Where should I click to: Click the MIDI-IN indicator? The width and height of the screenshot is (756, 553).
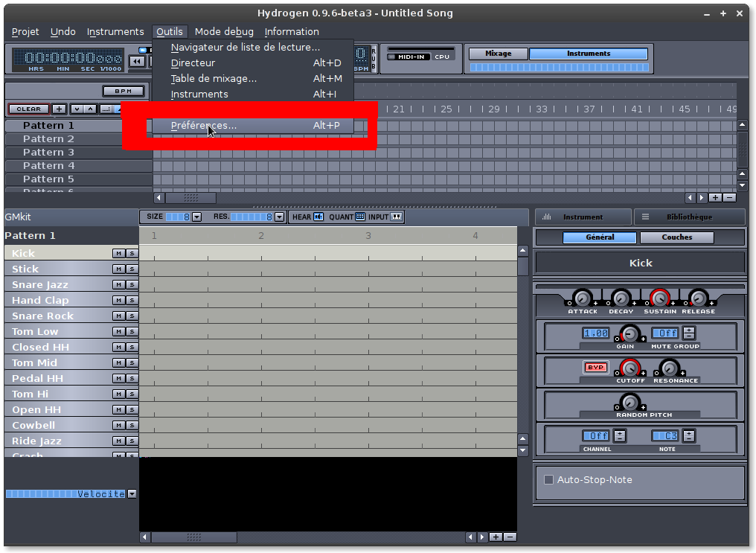tap(408, 57)
